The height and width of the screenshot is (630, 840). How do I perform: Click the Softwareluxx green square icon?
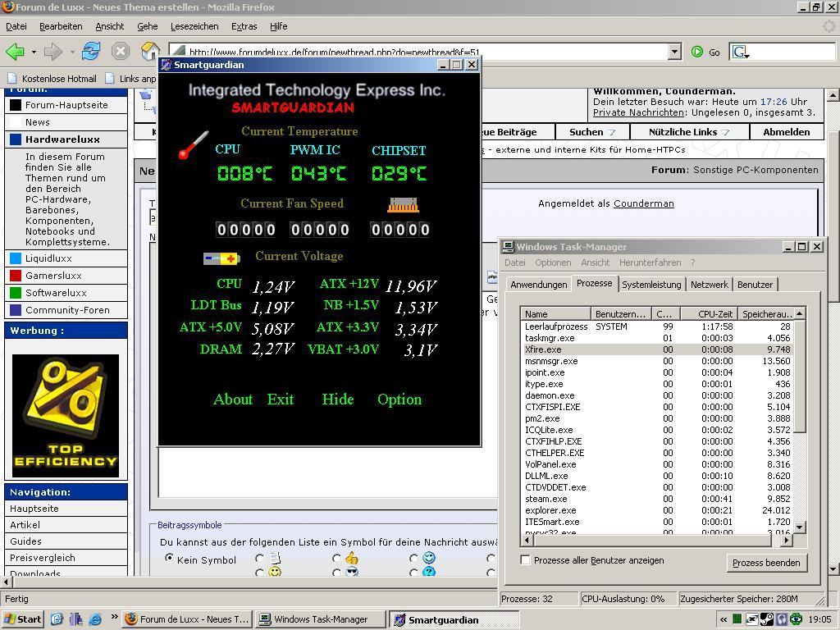tap(16, 293)
